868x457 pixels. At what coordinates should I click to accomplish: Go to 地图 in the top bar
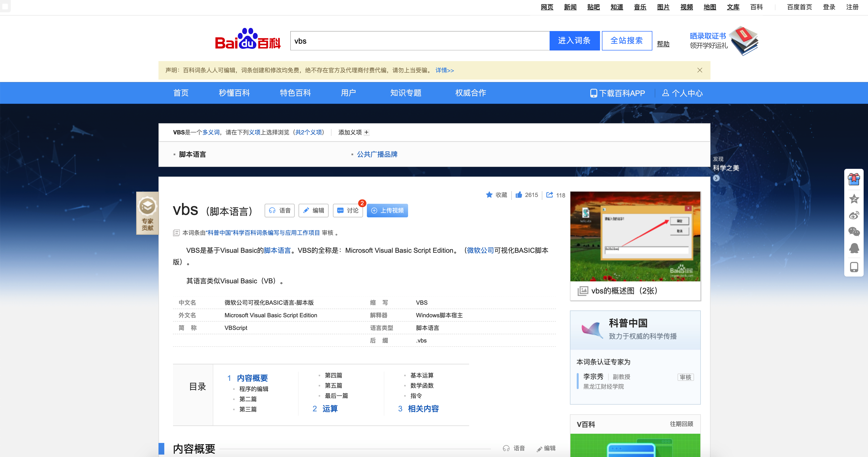click(x=710, y=7)
